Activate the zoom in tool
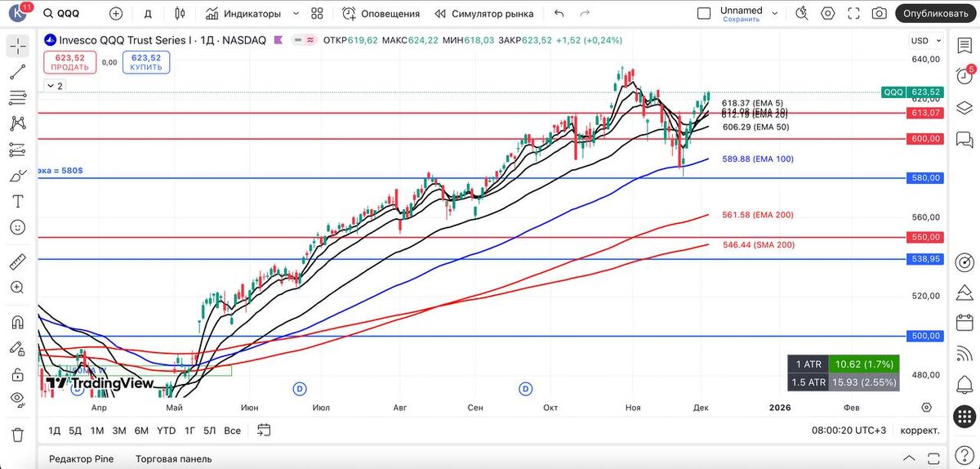Image resolution: width=980 pixels, height=469 pixels. tap(17, 288)
